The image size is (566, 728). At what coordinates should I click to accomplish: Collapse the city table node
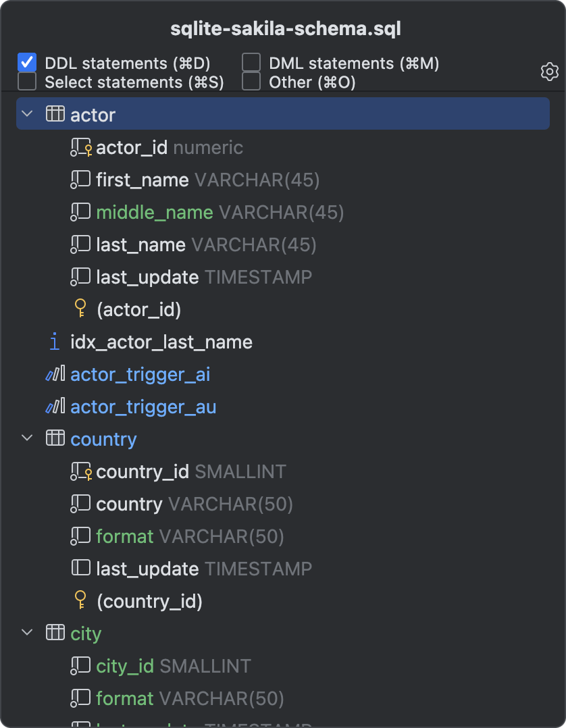26,633
